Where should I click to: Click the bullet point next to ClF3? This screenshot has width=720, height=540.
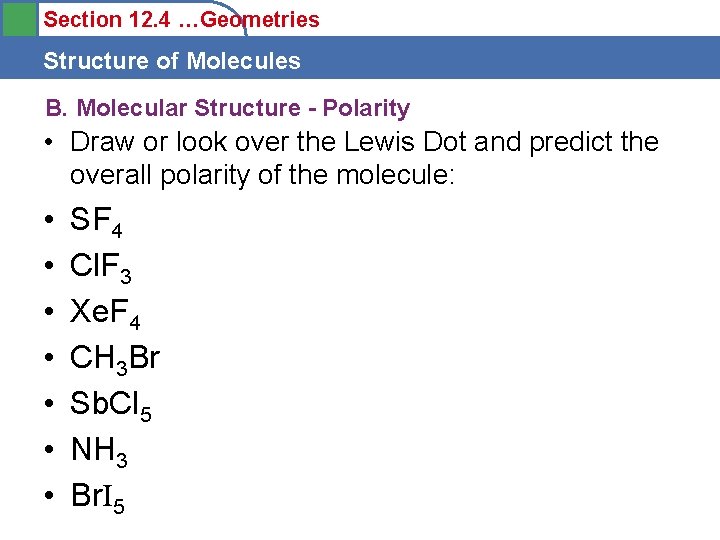point(48,266)
